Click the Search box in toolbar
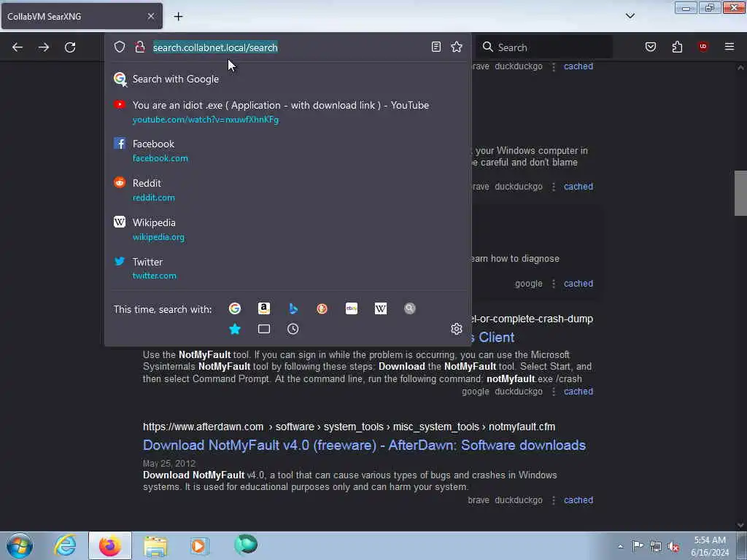This screenshot has height=560, width=747. [x=544, y=47]
